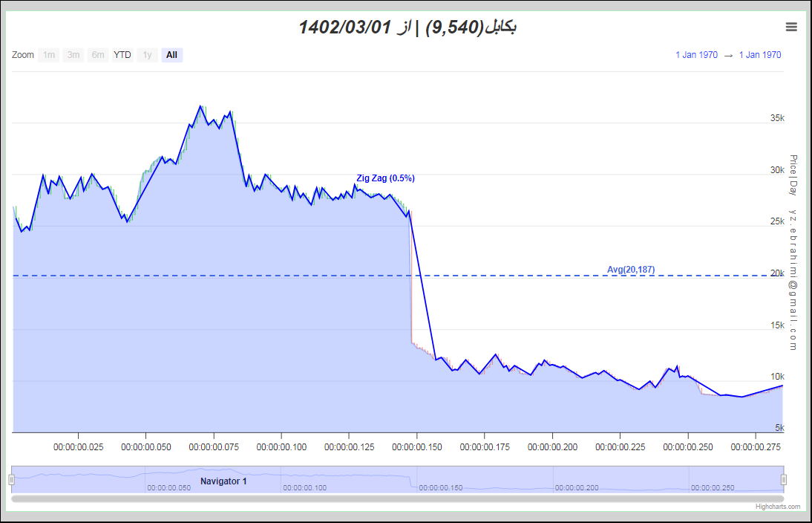Click the 35k y-axis label

(777, 118)
